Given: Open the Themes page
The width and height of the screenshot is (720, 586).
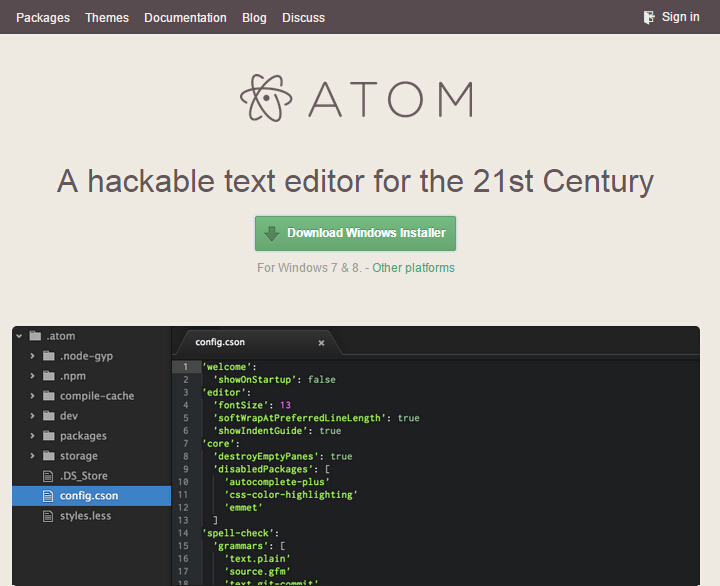Looking at the screenshot, I should [107, 17].
